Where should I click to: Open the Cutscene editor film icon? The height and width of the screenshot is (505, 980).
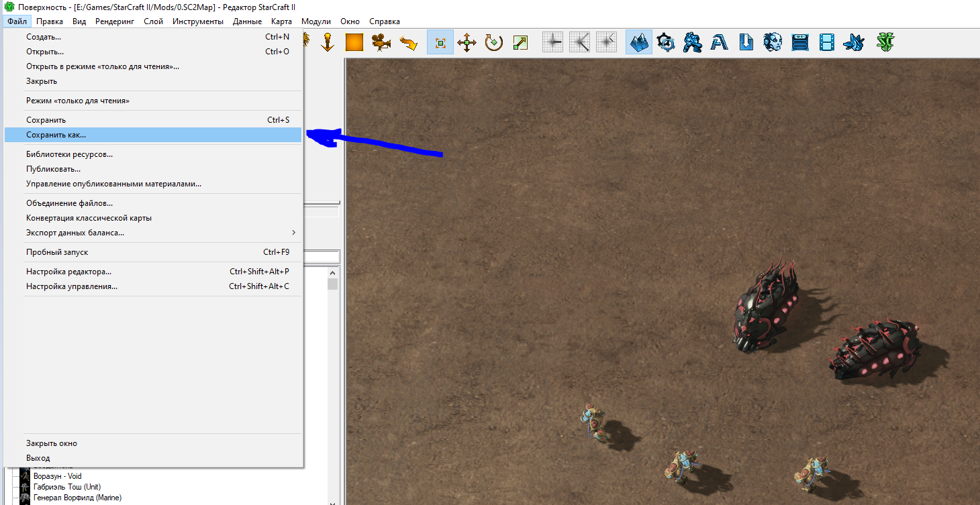[x=826, y=42]
